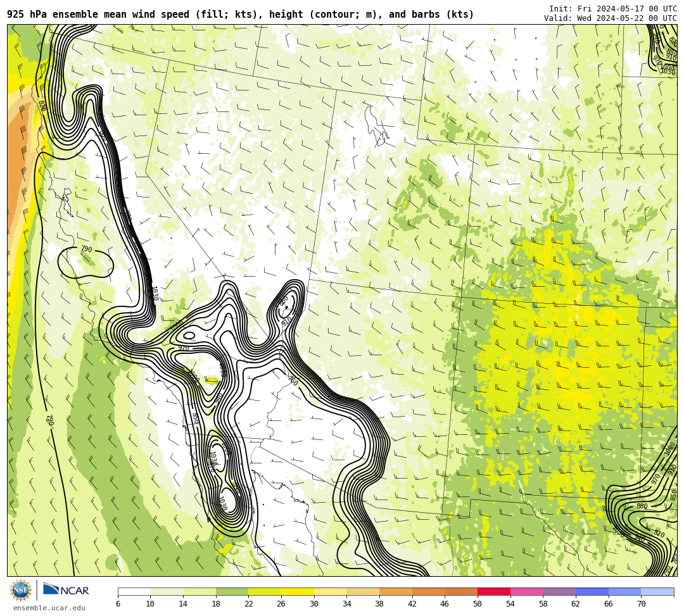Click the colorbar tick label 34
This screenshot has width=684, height=616.
pyautogui.click(x=347, y=604)
